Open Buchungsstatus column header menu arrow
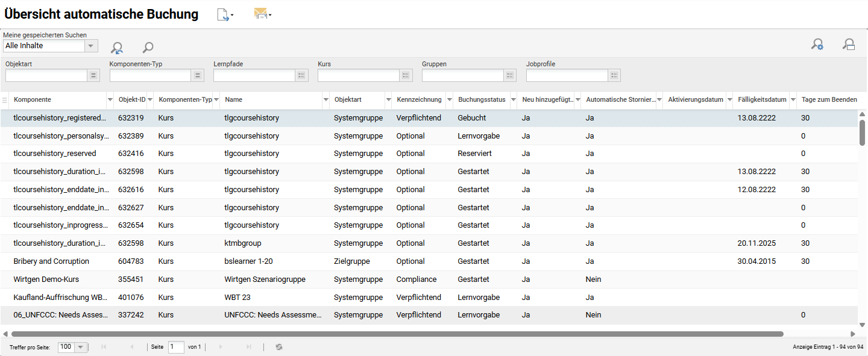Image resolution: width=868 pixels, height=356 pixels. point(513,100)
